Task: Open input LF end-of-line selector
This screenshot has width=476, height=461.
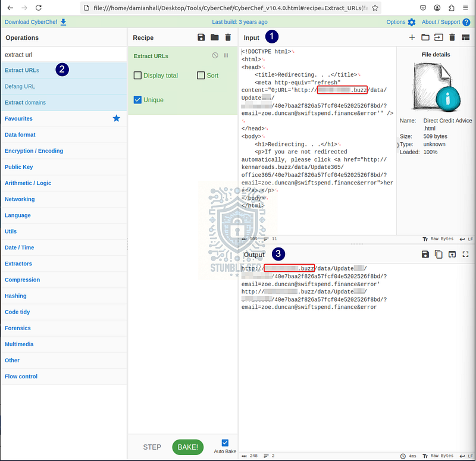Action: (x=466, y=239)
